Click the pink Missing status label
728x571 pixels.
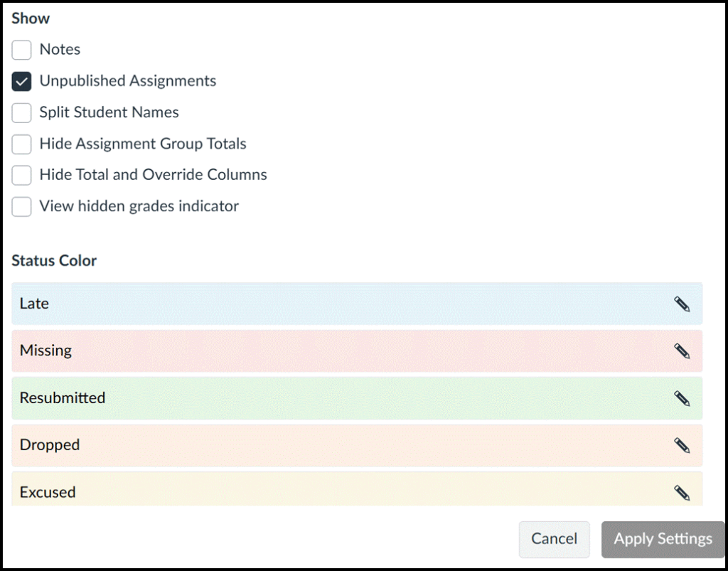coord(45,351)
